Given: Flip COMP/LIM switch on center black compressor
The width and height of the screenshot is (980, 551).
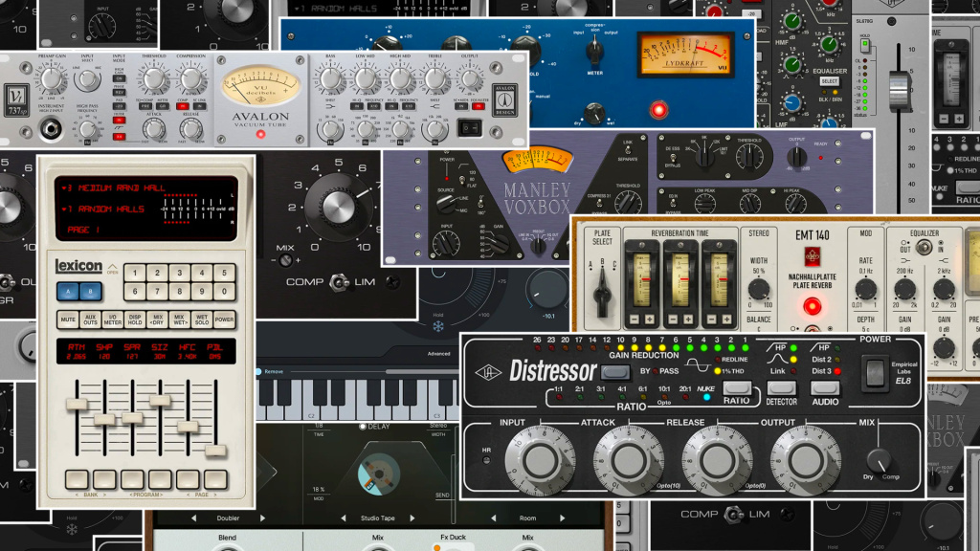Looking at the screenshot, I should [x=339, y=282].
